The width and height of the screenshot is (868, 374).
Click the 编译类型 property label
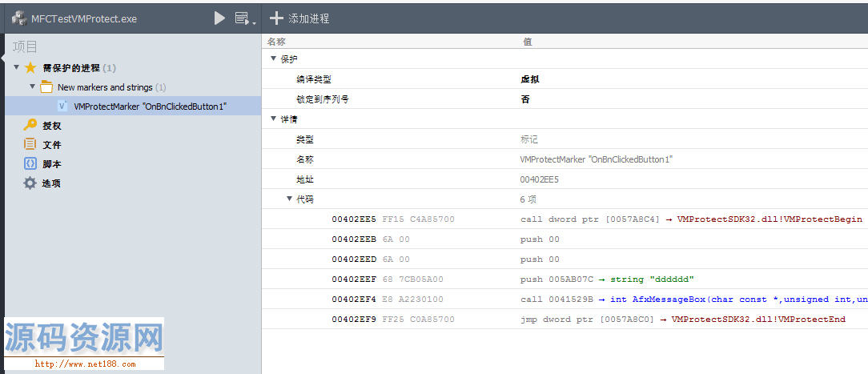click(x=314, y=79)
